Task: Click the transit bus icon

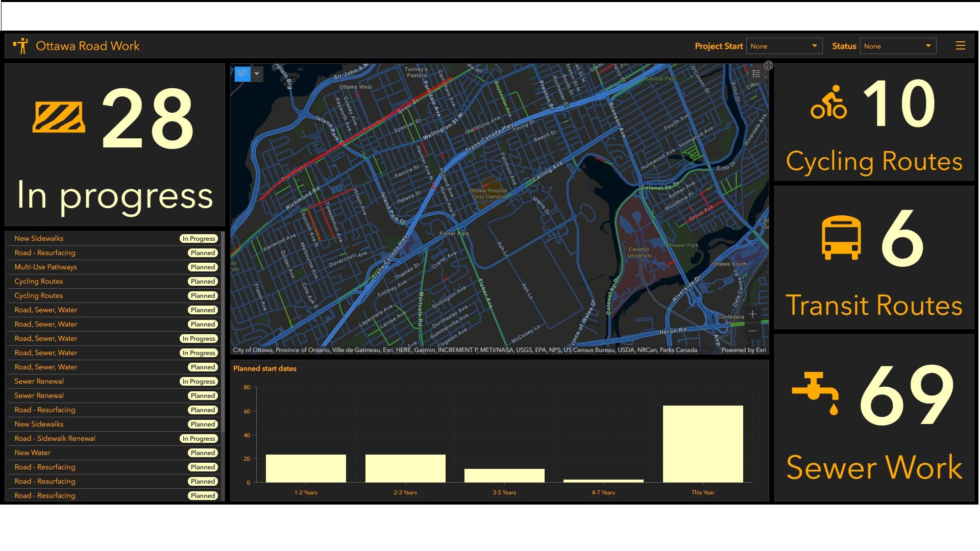Action: point(841,238)
